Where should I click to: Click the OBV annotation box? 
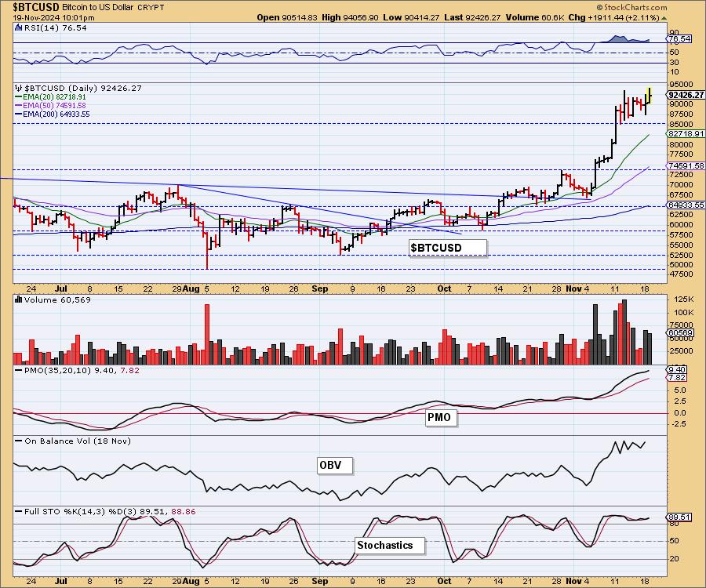[x=335, y=465]
